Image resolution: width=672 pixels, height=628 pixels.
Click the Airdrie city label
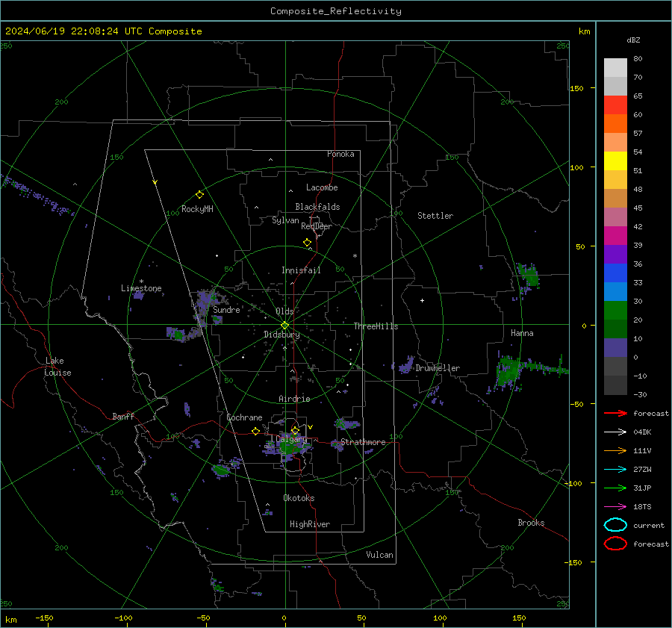pyautogui.click(x=294, y=399)
